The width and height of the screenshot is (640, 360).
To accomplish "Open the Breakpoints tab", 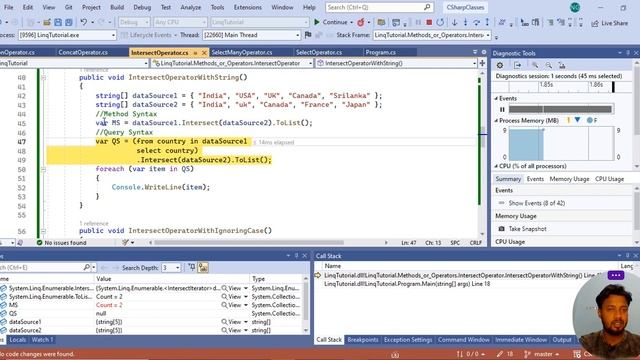I will [363, 340].
